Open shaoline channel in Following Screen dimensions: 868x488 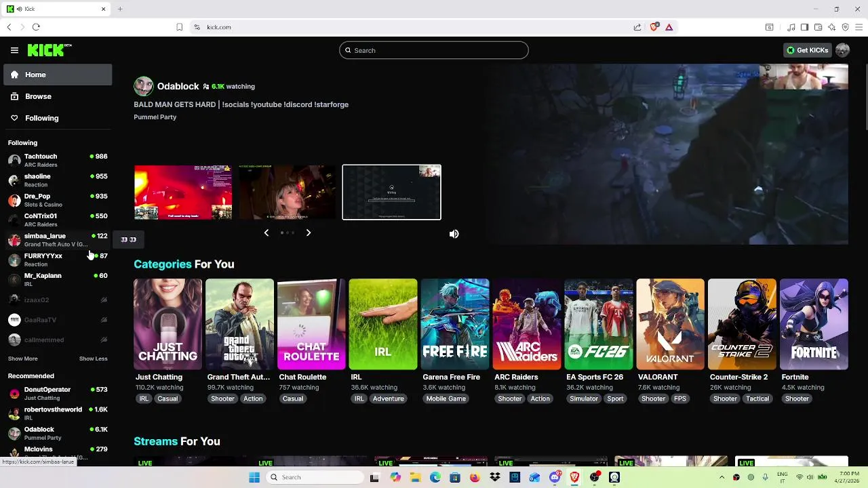coord(58,180)
